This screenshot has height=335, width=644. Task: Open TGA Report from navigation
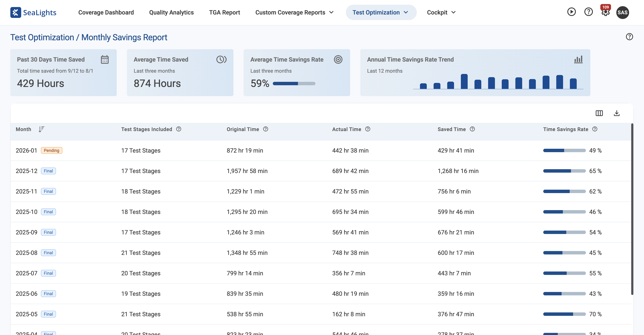[x=224, y=13]
